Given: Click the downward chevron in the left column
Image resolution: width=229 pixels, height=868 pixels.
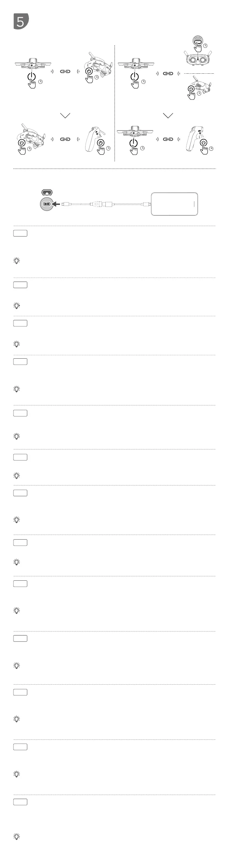Looking at the screenshot, I should [65, 116].
